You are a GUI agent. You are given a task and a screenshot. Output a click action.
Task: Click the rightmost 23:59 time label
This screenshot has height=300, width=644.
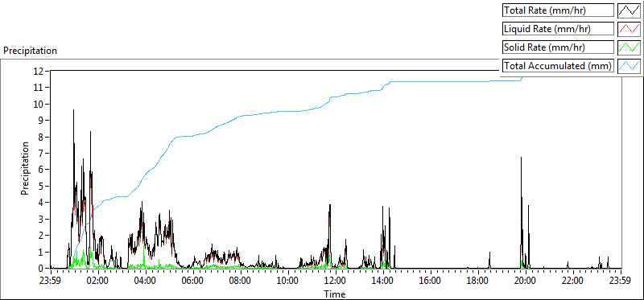pos(621,281)
